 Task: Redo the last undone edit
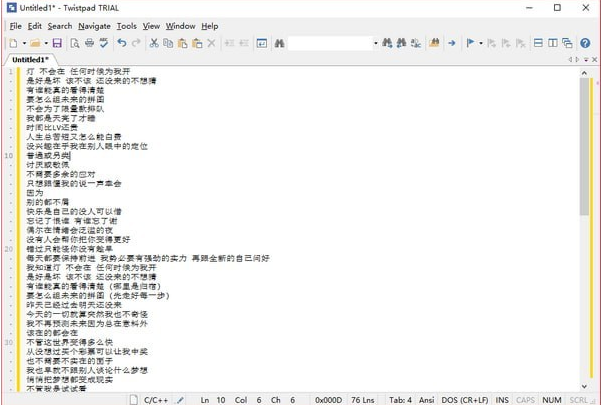click(x=136, y=43)
